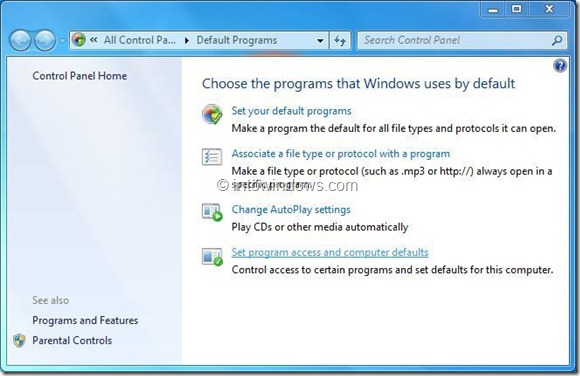Click the file association checklist icon
The width and height of the screenshot is (580, 376).
[x=212, y=157]
